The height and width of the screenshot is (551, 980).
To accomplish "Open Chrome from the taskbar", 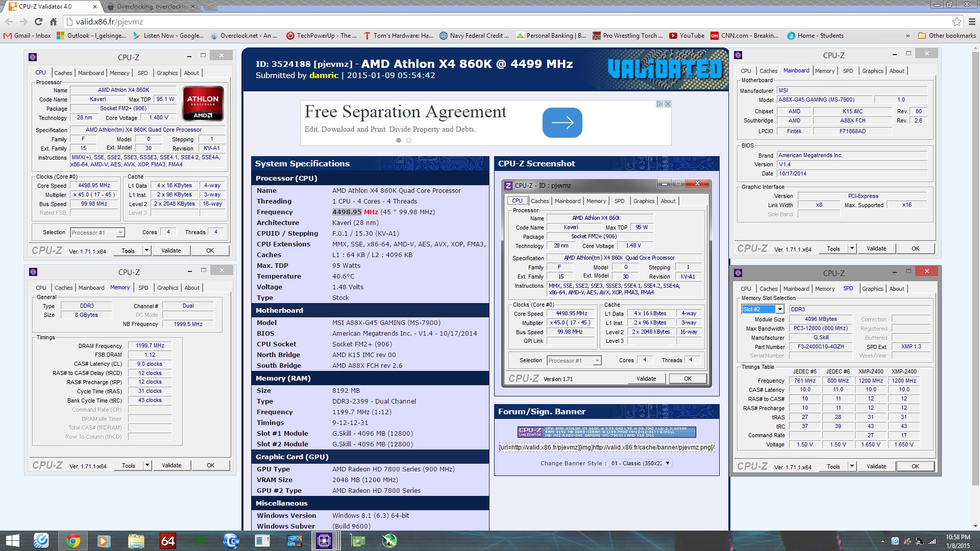I will pos(73,541).
